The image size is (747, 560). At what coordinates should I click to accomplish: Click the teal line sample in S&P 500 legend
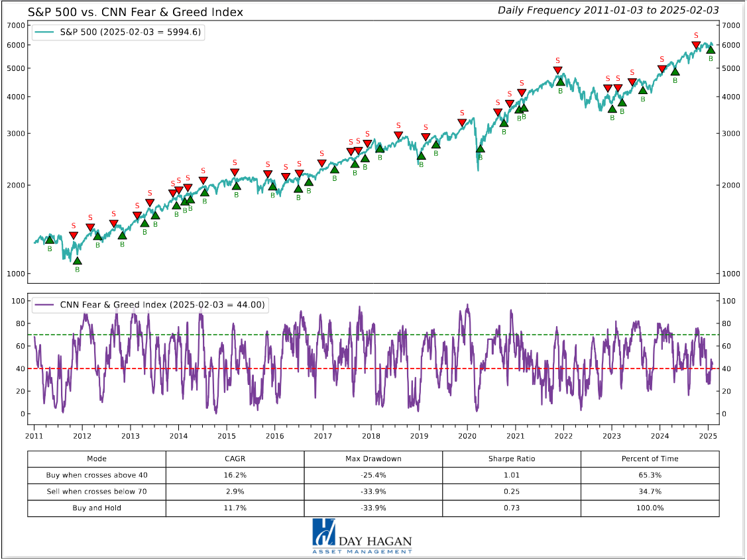pos(45,32)
